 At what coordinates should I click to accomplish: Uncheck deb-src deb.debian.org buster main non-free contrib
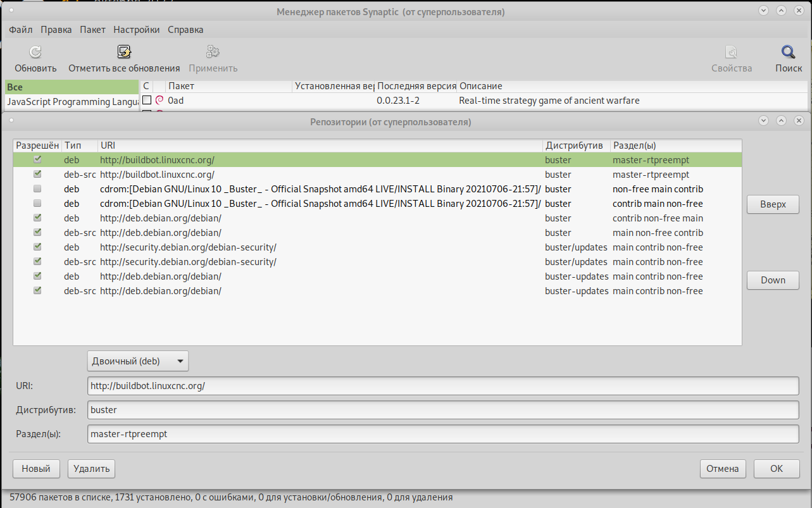[37, 232]
